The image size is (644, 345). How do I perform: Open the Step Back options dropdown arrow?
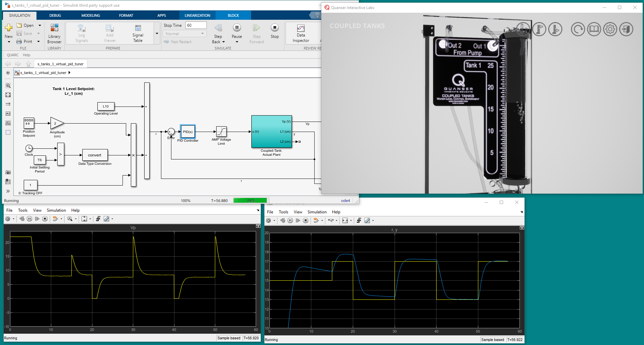pyautogui.click(x=224, y=42)
